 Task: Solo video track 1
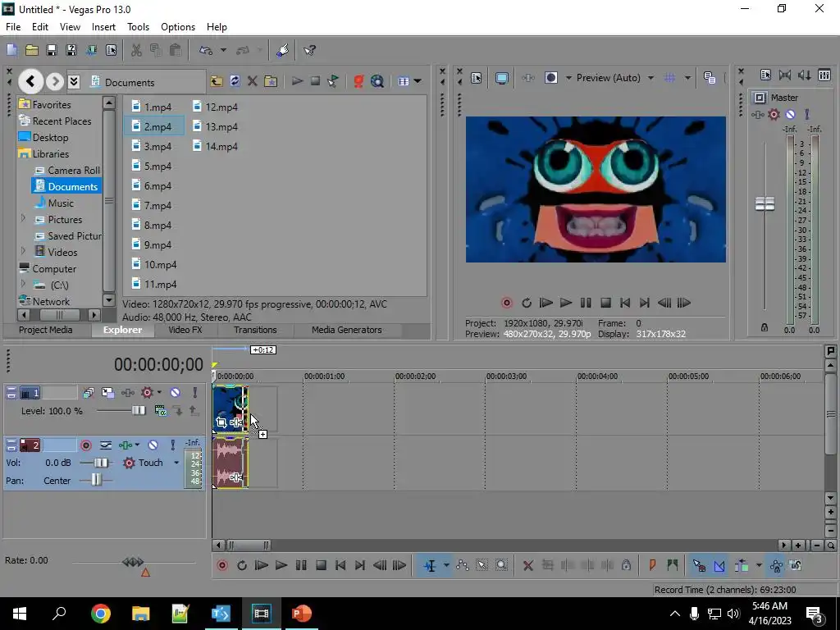pyautogui.click(x=195, y=393)
